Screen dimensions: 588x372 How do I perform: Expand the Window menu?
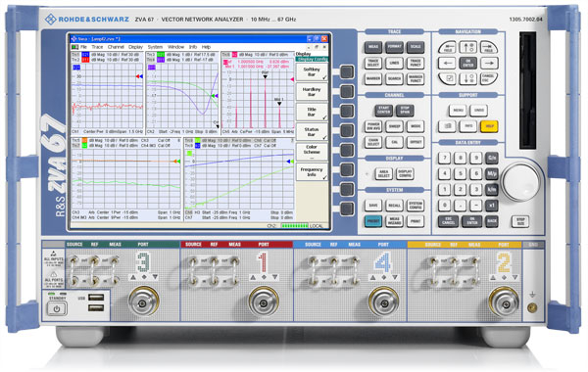click(175, 47)
